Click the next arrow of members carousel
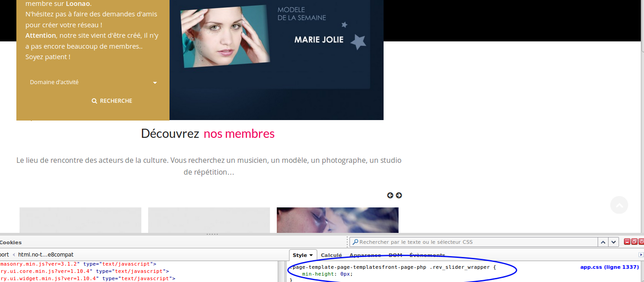This screenshot has width=644, height=282. click(399, 196)
